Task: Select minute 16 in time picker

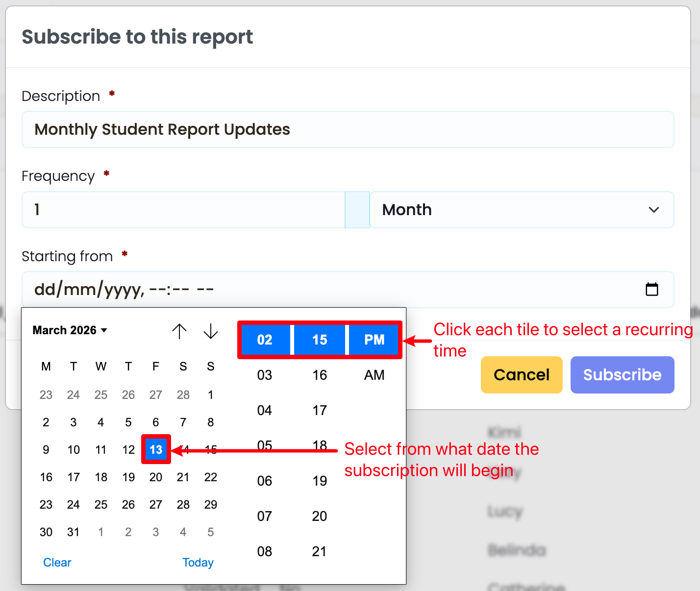Action: pyautogui.click(x=320, y=375)
